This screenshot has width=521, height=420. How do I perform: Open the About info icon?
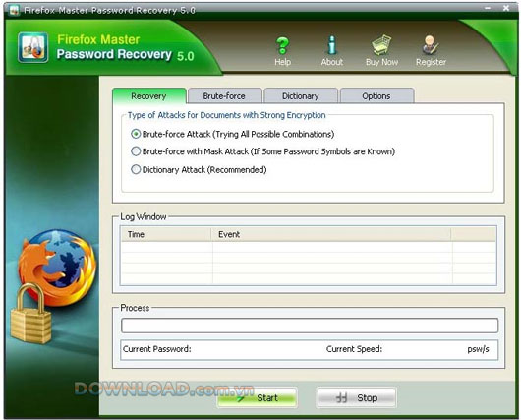[x=331, y=45]
